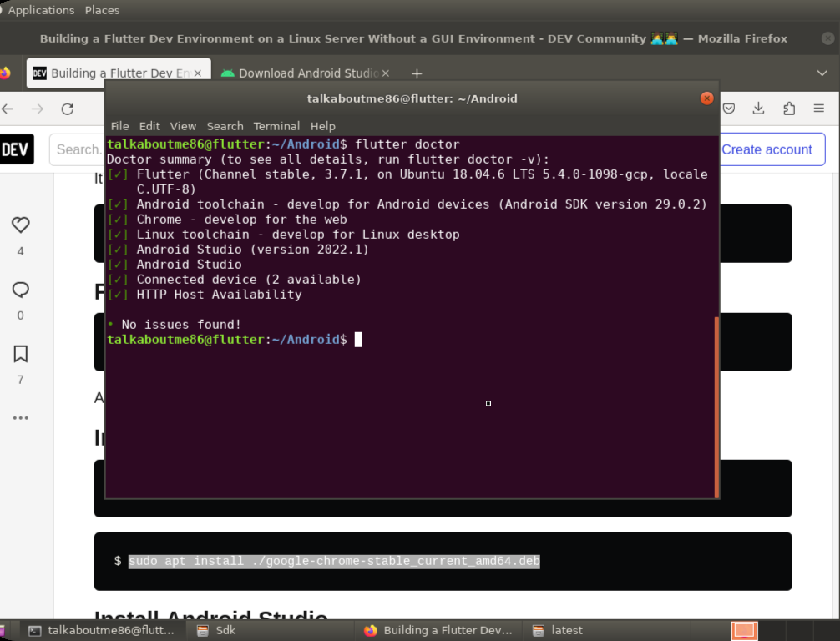Open the terminal View menu
This screenshot has width=840, height=641.
coord(183,126)
